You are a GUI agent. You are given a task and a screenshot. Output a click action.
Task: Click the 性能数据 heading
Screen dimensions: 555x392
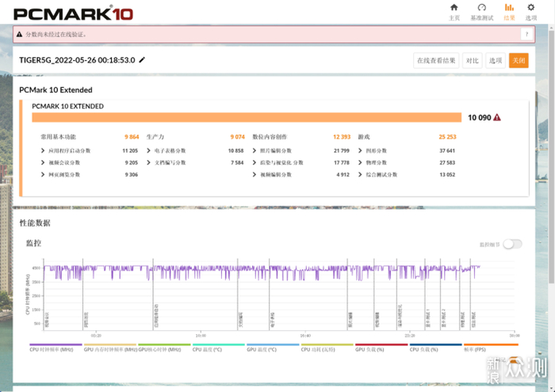35,223
